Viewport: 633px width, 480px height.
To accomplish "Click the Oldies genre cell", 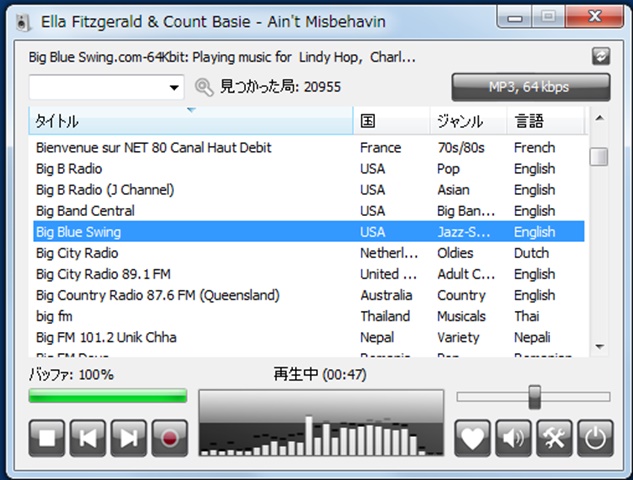I will click(x=455, y=253).
